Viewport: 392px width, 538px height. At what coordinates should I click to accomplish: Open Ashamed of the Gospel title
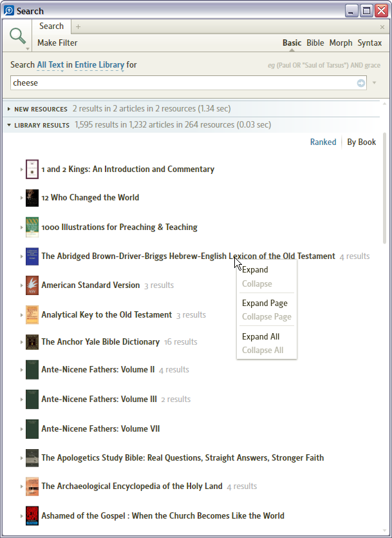163,515
